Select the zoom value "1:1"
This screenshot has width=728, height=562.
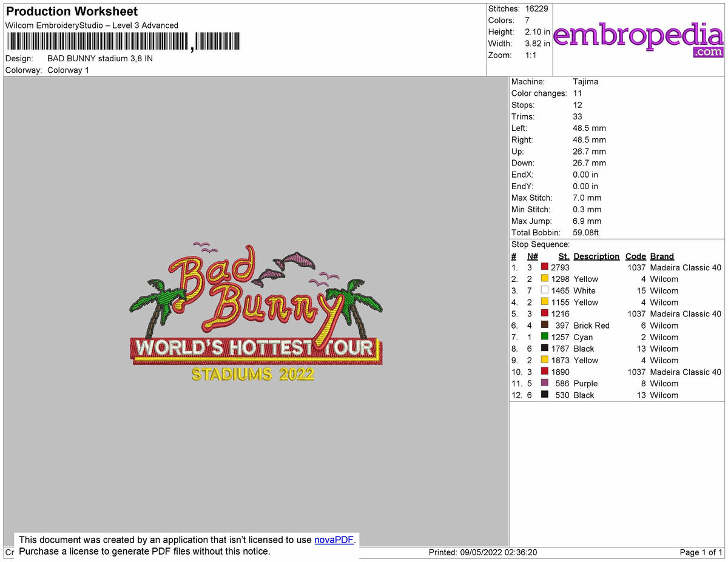(531, 55)
